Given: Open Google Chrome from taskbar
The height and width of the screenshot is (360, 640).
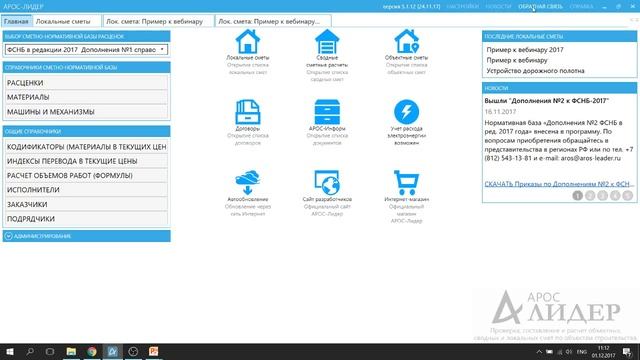Looking at the screenshot, I should (92, 351).
